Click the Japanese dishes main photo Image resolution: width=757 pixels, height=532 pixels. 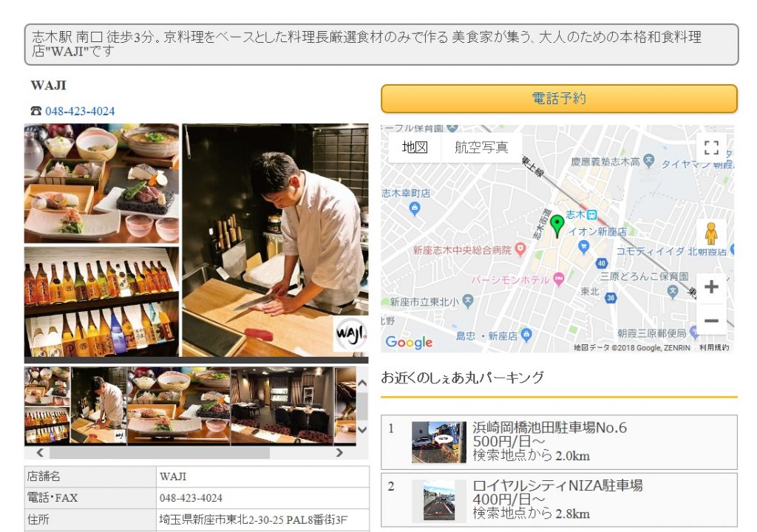point(101,183)
